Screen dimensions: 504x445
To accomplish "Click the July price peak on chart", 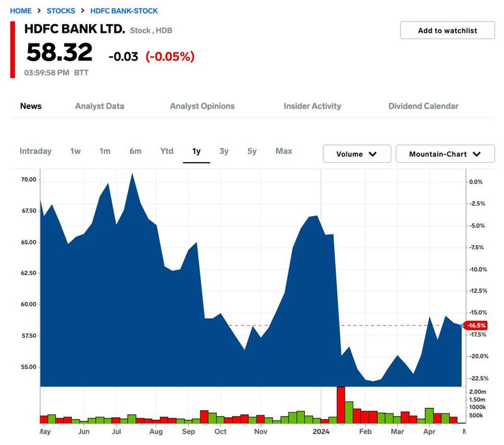I will pos(132,174).
